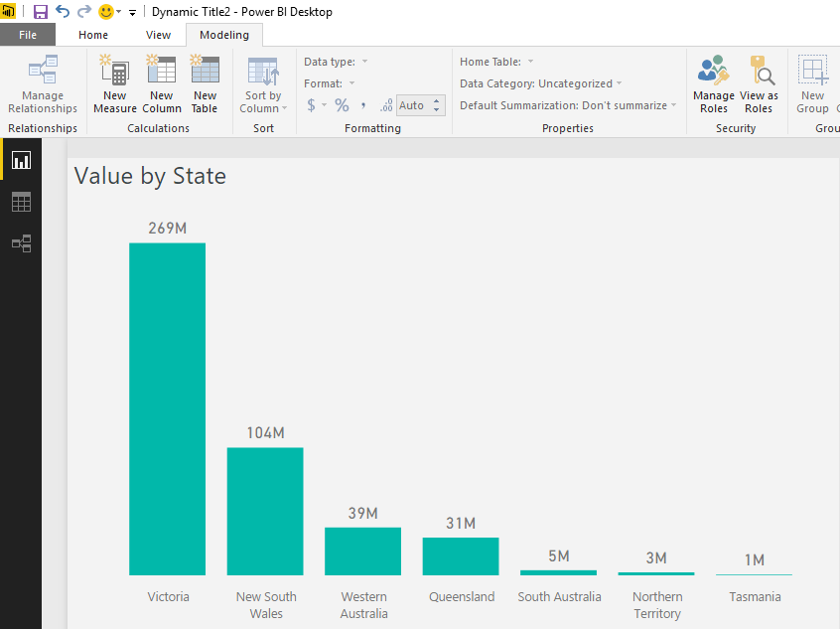This screenshot has width=840, height=629.
Task: Switch to Relationships view in sidebar
Action: pyautogui.click(x=22, y=244)
